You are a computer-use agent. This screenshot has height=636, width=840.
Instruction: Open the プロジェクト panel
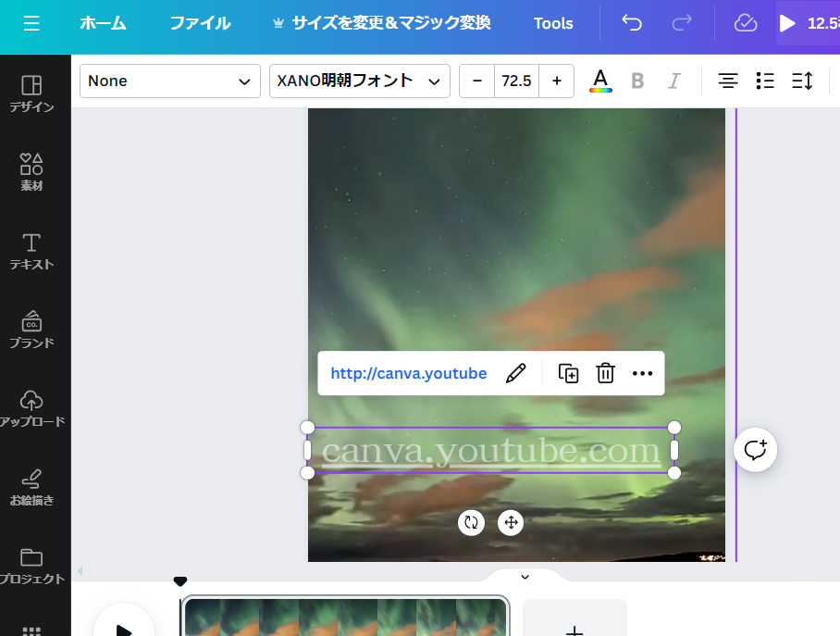[31, 566]
